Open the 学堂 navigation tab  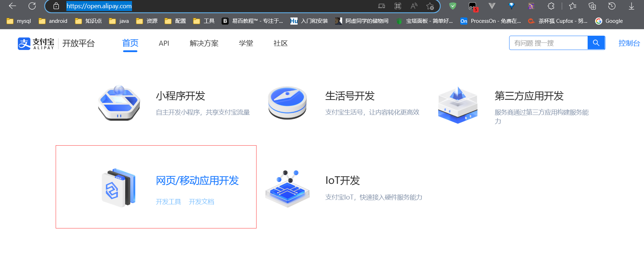[x=246, y=43]
